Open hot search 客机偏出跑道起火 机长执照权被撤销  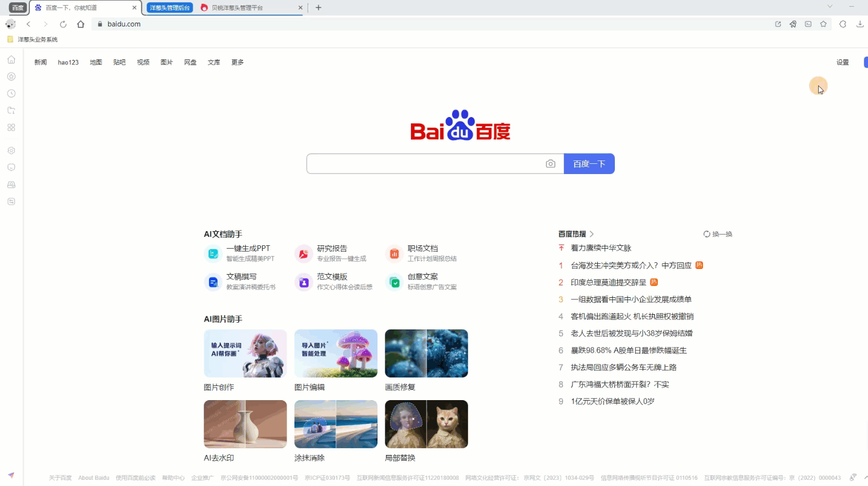click(632, 316)
